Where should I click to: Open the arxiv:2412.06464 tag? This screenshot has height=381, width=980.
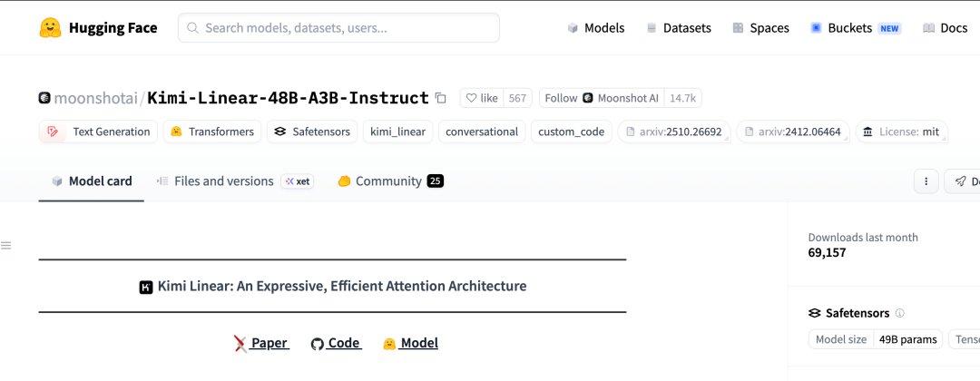792,132
